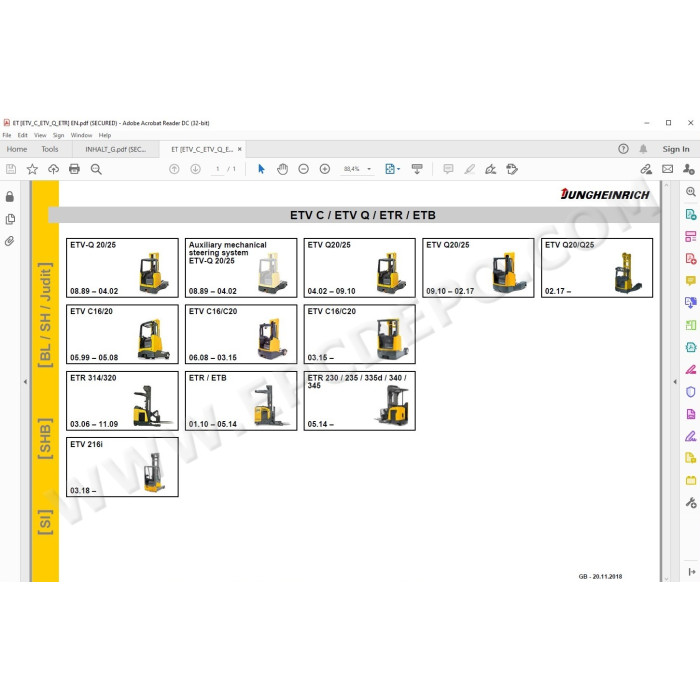
Task: Zoom in with the plus icon
Action: click(325, 169)
